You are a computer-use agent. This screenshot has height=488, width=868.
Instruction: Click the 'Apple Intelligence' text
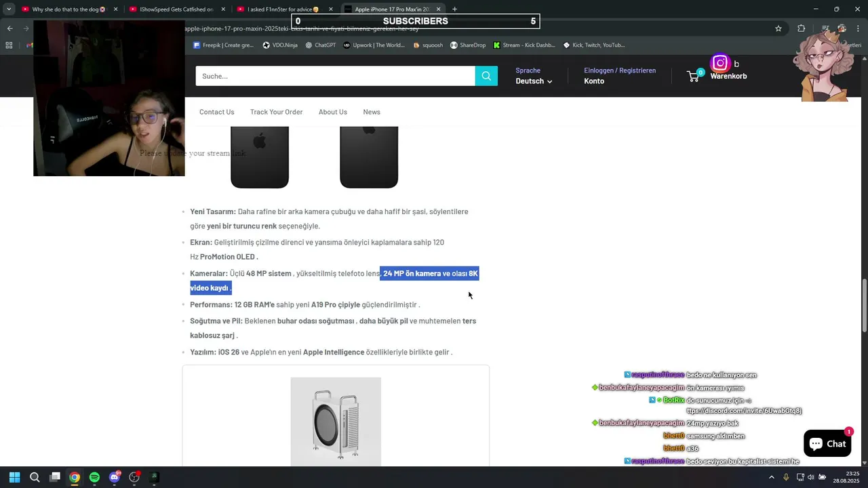333,352
